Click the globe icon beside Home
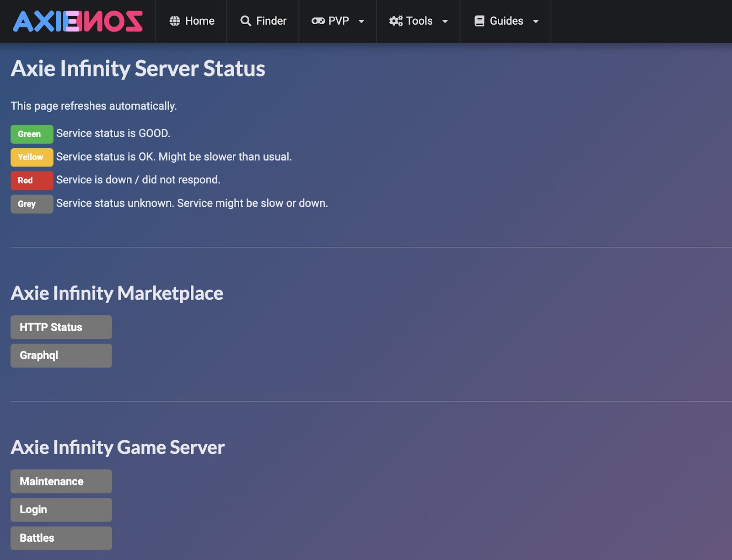The image size is (732, 560). (175, 21)
